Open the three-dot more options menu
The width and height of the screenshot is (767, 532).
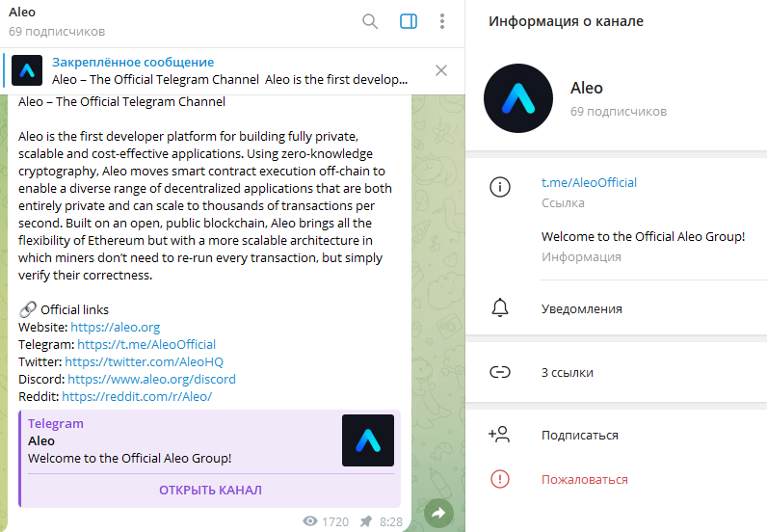coord(442,21)
